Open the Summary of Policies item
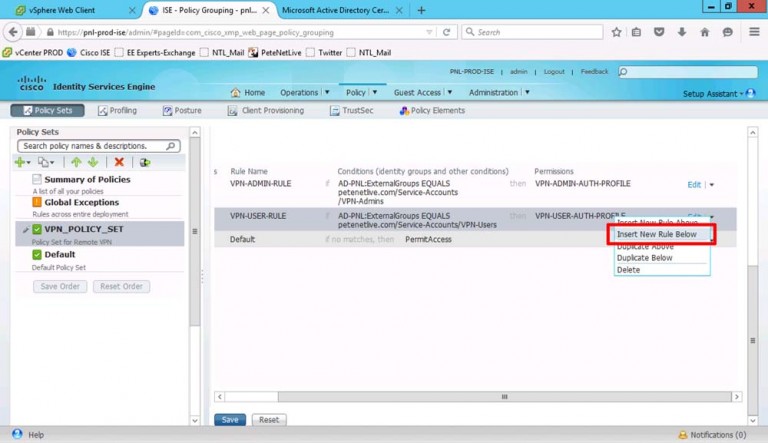 87,179
